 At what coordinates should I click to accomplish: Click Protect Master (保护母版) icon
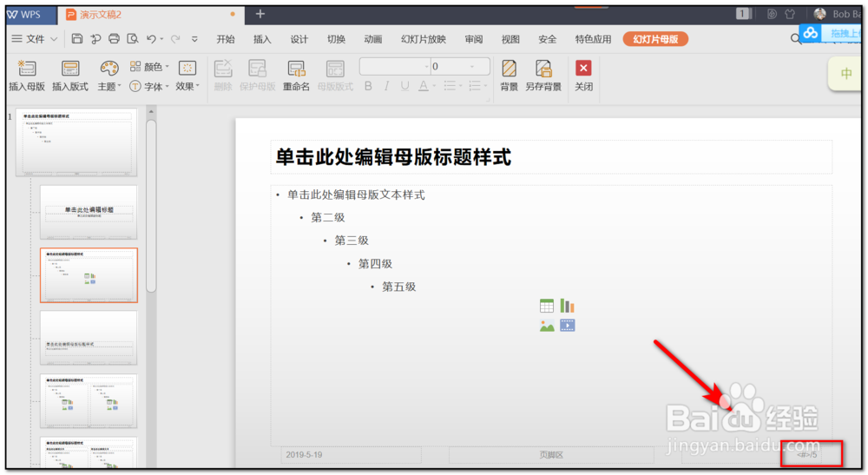click(x=258, y=69)
